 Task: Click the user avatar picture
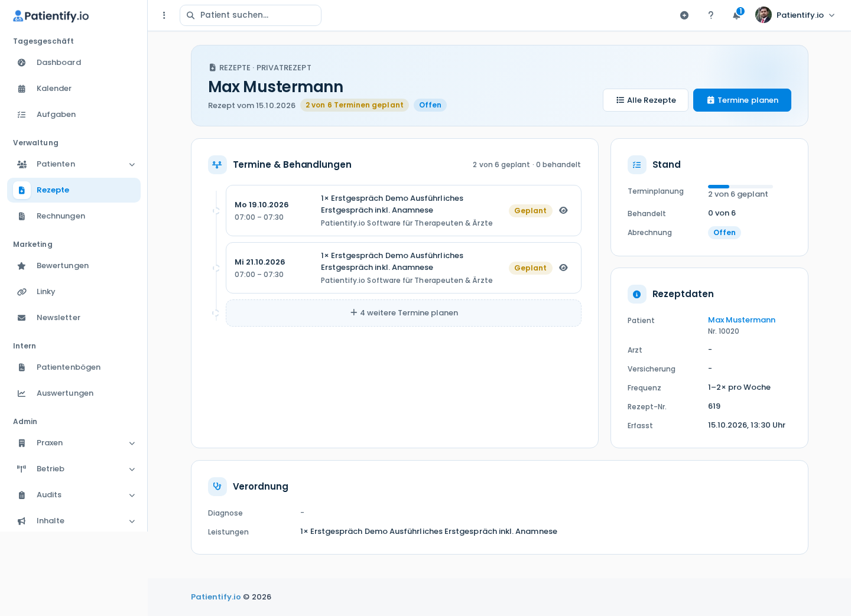(x=764, y=15)
